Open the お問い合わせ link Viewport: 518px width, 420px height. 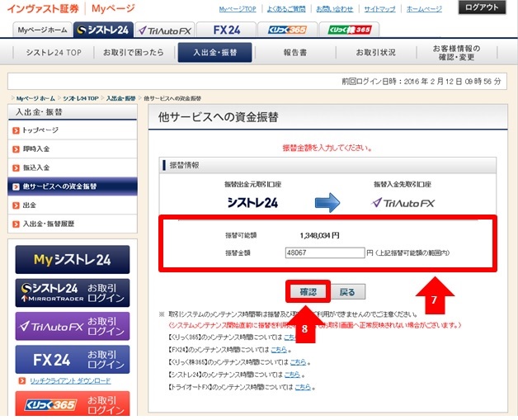(335, 9)
